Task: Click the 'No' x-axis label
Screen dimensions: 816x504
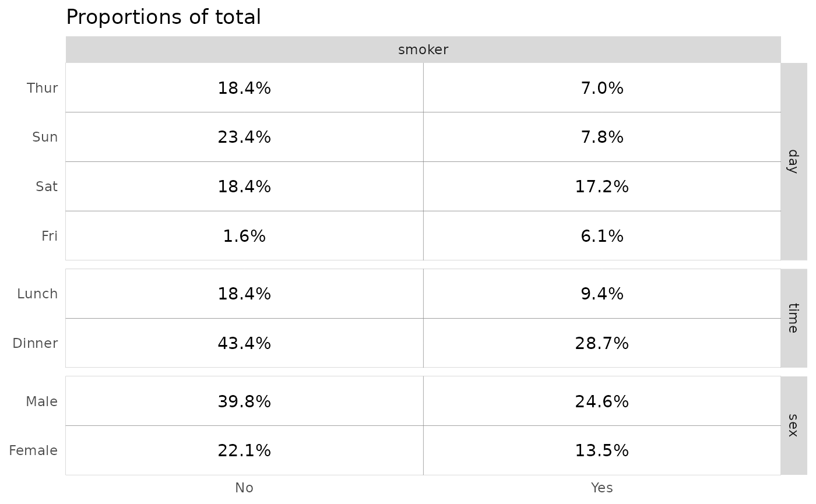Action: tap(244, 488)
